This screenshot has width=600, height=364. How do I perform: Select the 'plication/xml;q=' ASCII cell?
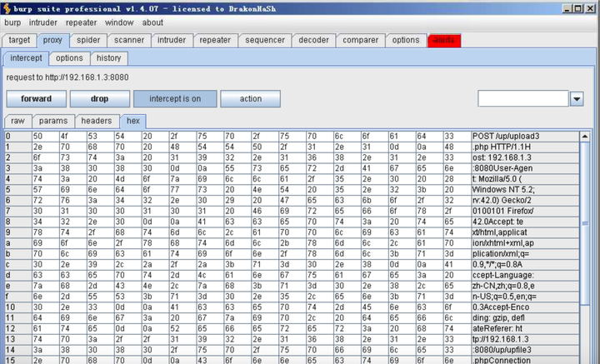click(525, 254)
